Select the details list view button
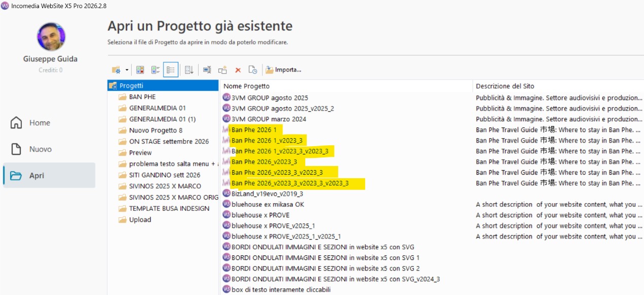The height and width of the screenshot is (295, 644). (171, 70)
